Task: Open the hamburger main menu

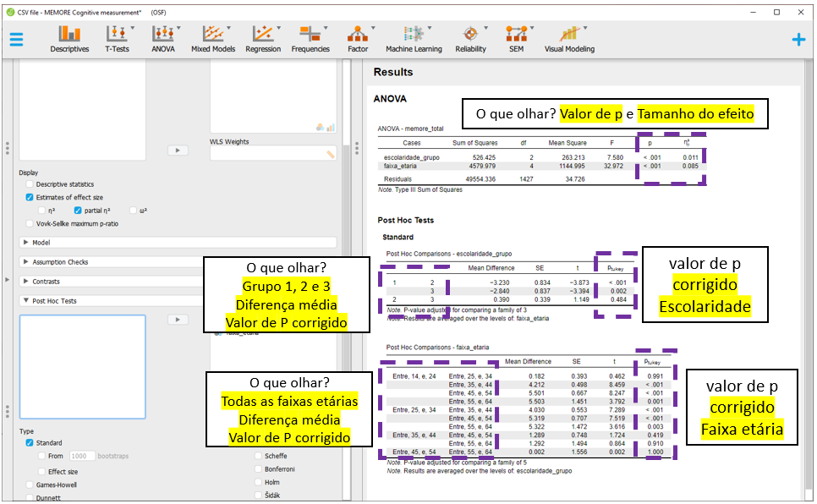Action: click(17, 40)
